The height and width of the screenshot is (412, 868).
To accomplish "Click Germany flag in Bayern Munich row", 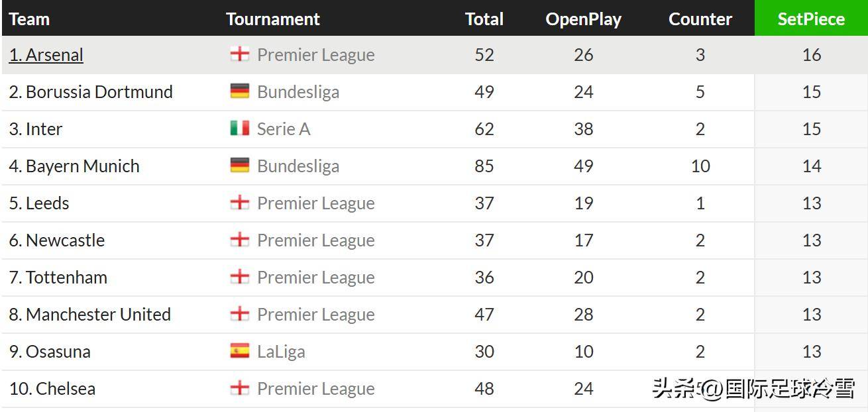I will point(239,166).
